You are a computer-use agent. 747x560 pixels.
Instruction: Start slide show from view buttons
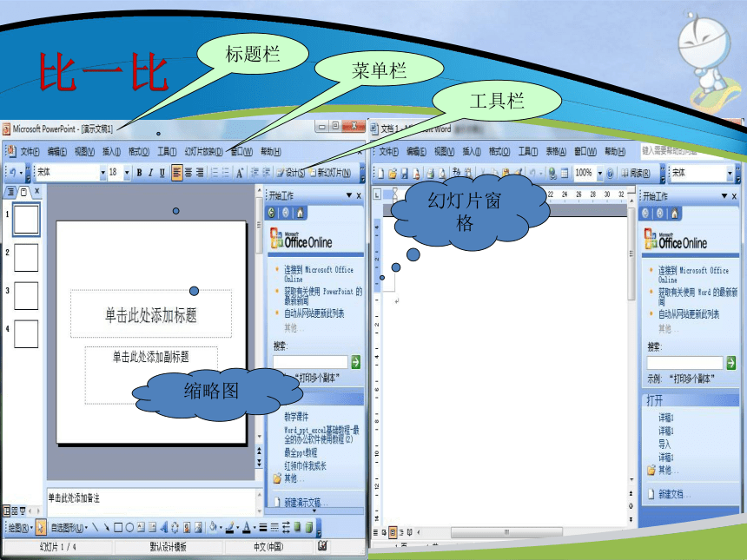(x=23, y=511)
